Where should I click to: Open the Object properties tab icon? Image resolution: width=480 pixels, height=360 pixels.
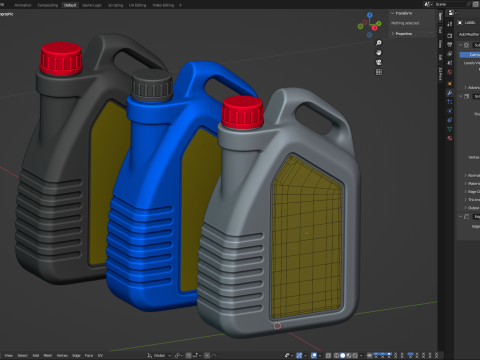pyautogui.click(x=450, y=83)
